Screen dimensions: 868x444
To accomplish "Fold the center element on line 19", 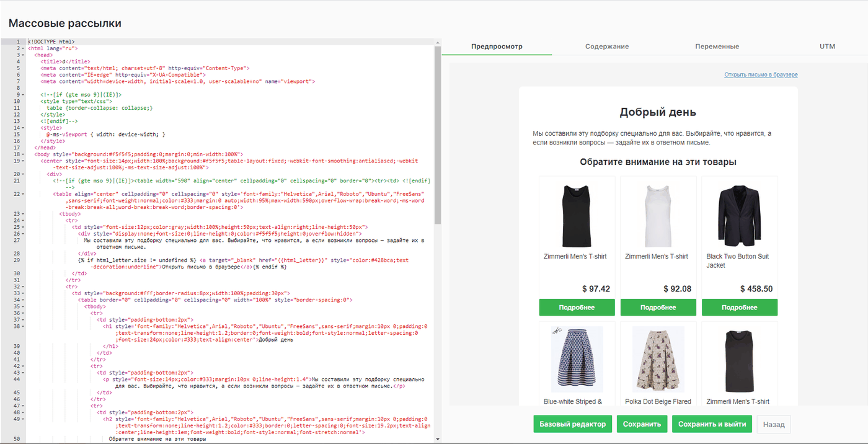I will [x=23, y=161].
